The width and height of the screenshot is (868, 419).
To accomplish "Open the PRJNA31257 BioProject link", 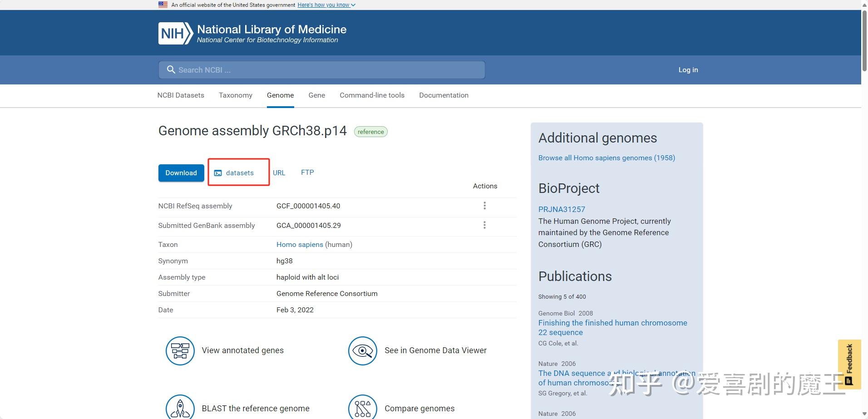I will point(562,209).
